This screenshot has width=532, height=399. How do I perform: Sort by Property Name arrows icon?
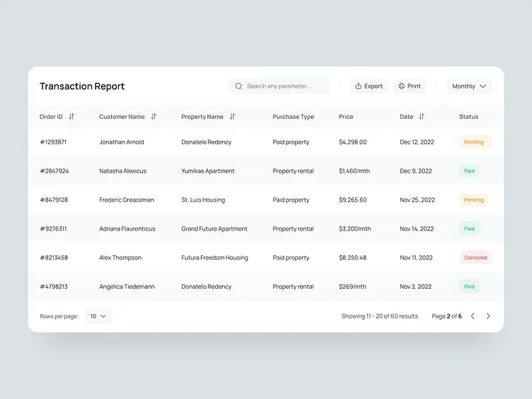click(233, 116)
